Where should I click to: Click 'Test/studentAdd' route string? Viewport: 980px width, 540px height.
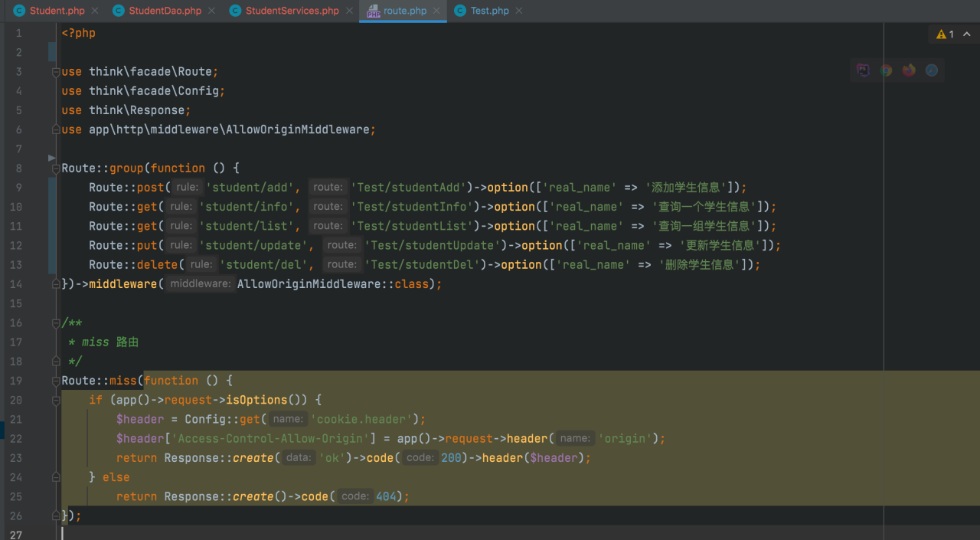409,188
